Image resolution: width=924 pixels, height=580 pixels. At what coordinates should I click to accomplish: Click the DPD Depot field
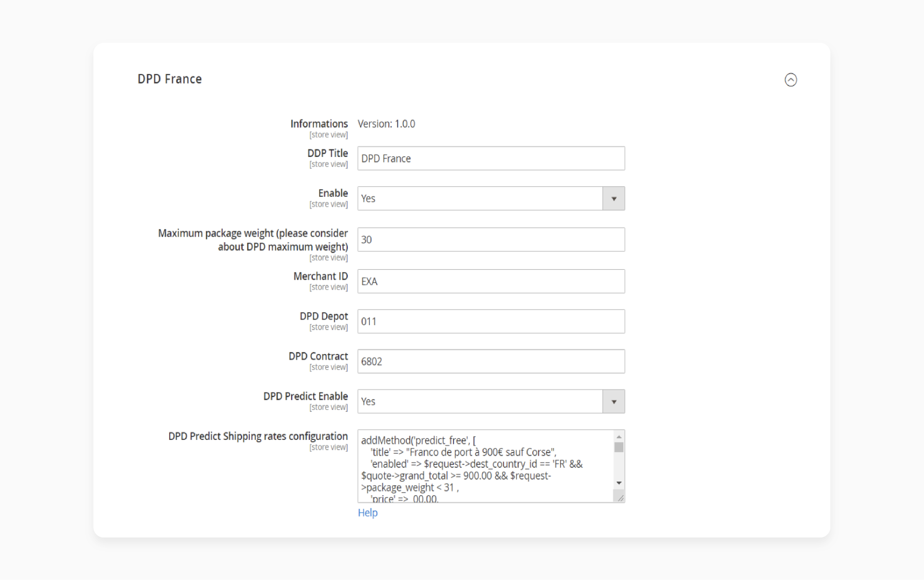point(491,322)
